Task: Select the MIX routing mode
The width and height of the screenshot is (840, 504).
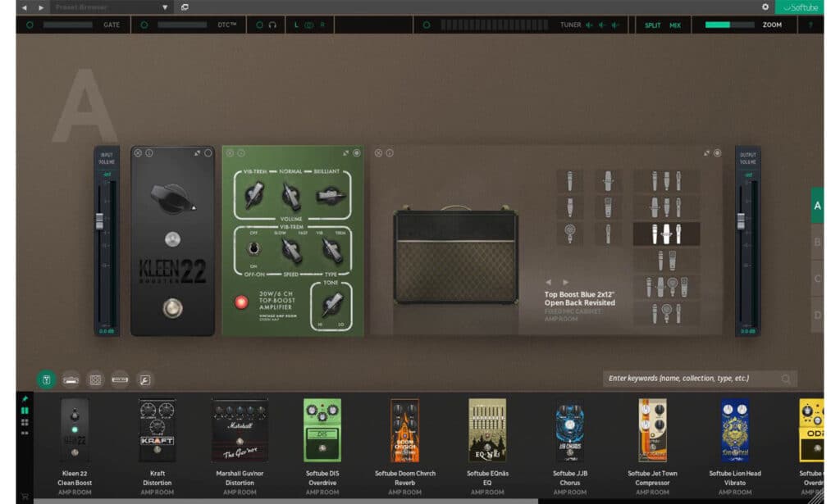Action: click(675, 25)
